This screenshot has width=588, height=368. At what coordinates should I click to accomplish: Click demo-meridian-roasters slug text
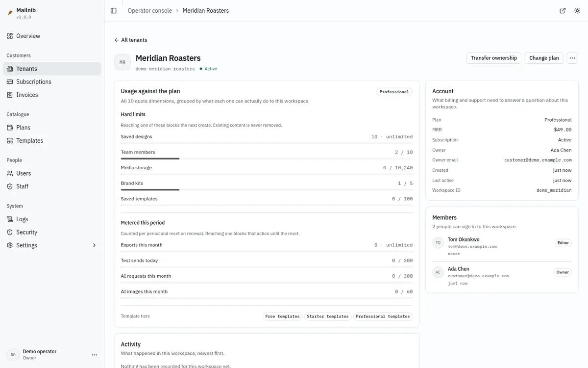165,69
